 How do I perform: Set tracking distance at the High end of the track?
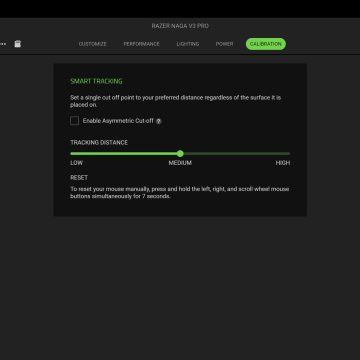tap(289, 154)
